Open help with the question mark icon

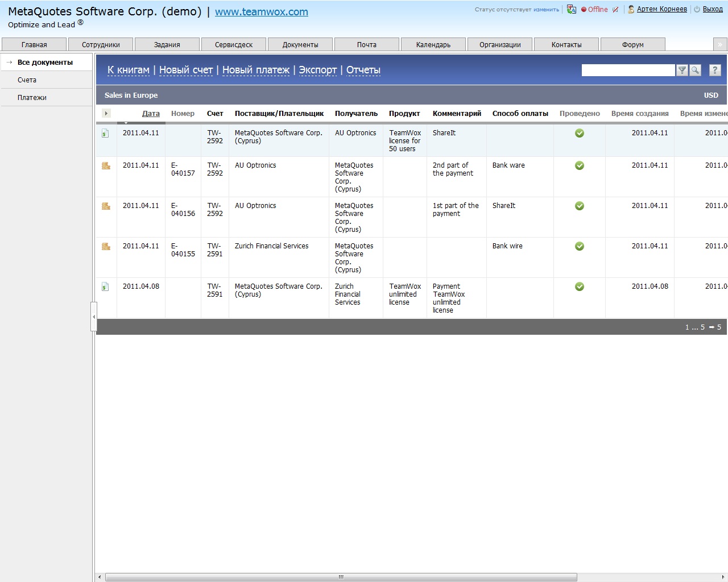tap(715, 70)
